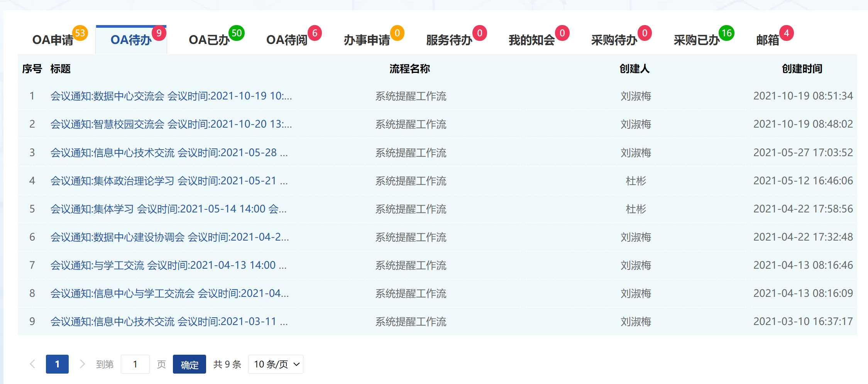This screenshot has width=868, height=384.
Task: Open the OA已办 tab
Action: tap(209, 40)
